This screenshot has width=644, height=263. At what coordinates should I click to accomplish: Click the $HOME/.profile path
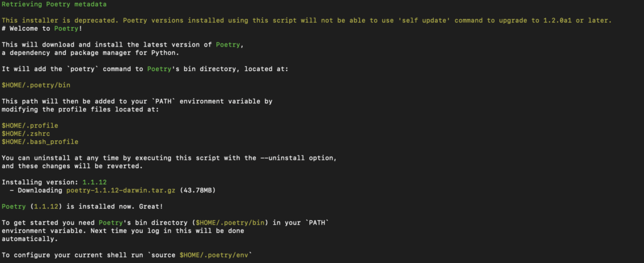click(30, 126)
